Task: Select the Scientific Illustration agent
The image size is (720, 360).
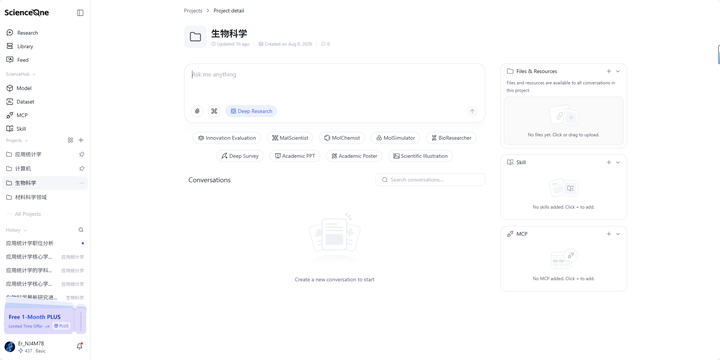Action: pos(420,156)
